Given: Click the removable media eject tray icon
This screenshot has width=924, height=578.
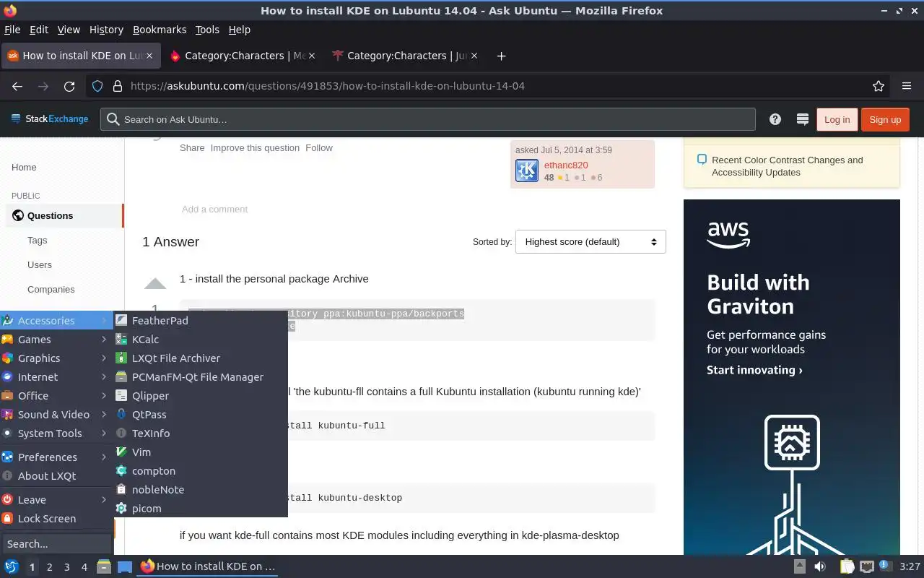Looking at the screenshot, I should click(x=799, y=566).
